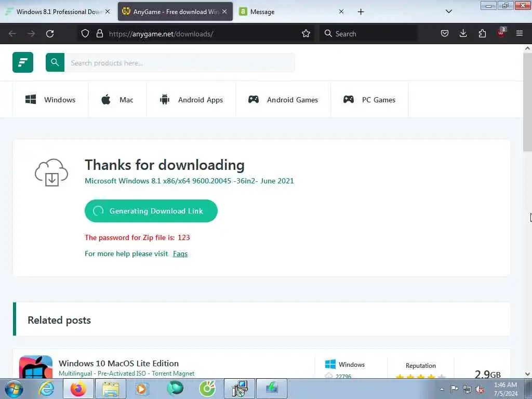Click the green magnifier search button

(x=55, y=62)
